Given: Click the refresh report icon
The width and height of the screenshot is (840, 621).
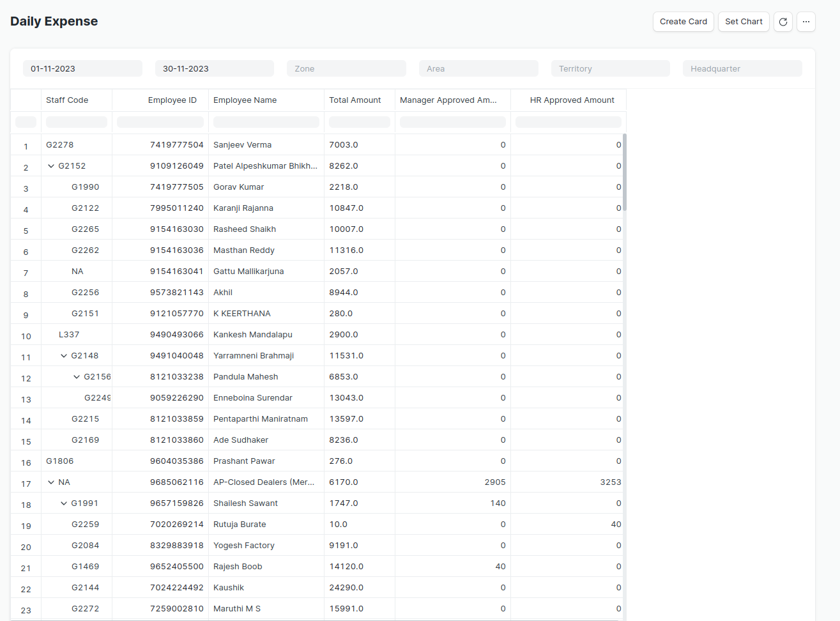Looking at the screenshot, I should coord(783,22).
